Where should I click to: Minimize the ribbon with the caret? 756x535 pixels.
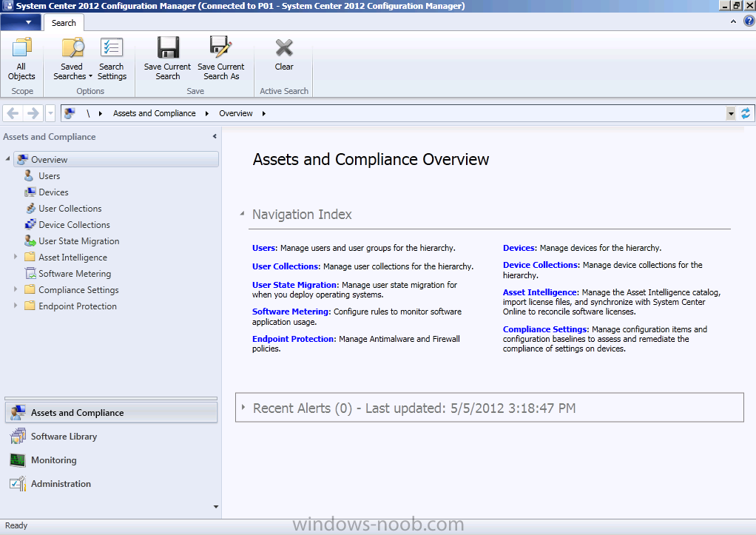pyautogui.click(x=733, y=21)
